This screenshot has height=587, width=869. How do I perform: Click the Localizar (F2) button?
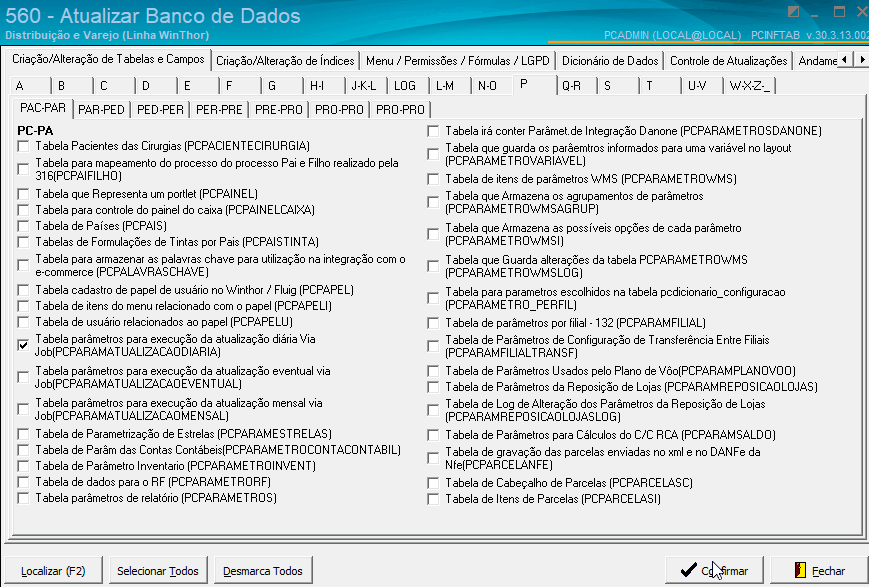[x=53, y=571]
